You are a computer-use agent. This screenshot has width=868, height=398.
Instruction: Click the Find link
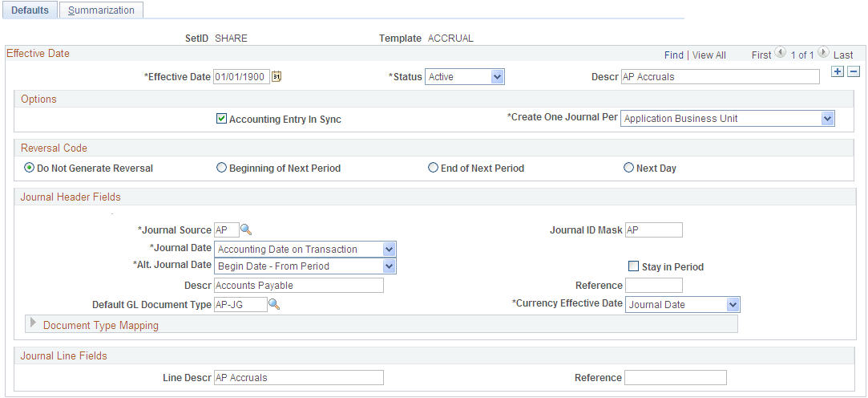(674, 55)
